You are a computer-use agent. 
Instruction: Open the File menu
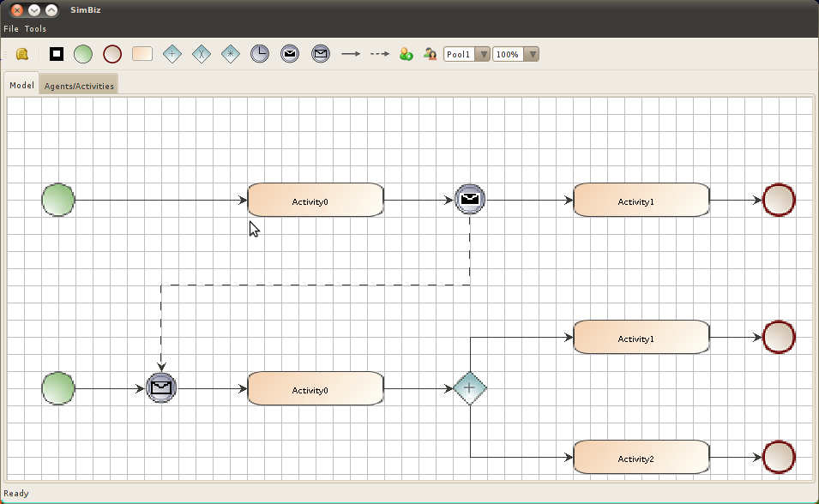11,29
